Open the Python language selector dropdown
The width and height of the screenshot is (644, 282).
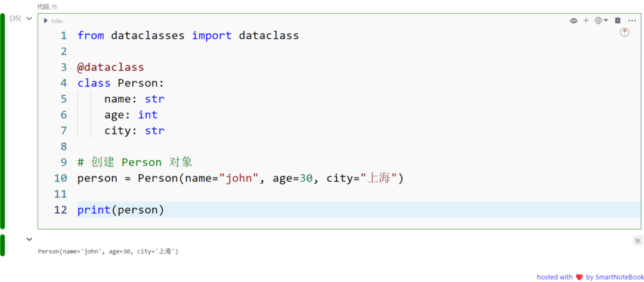tap(601, 20)
